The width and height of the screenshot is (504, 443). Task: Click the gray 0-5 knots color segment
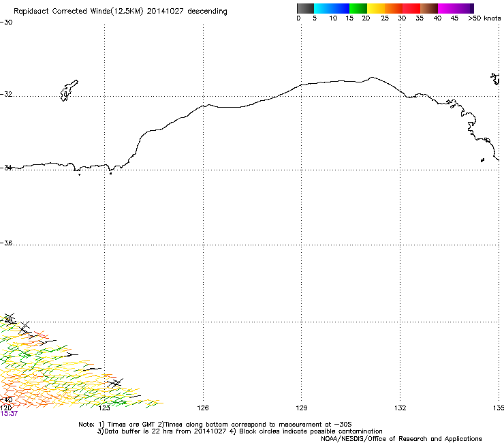point(305,8)
